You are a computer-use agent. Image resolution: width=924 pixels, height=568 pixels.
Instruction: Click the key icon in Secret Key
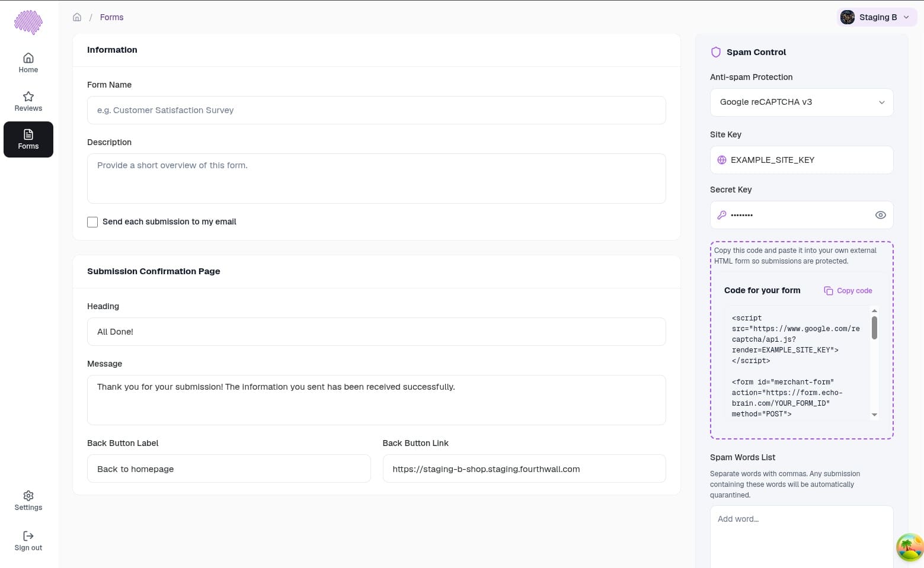722,215
